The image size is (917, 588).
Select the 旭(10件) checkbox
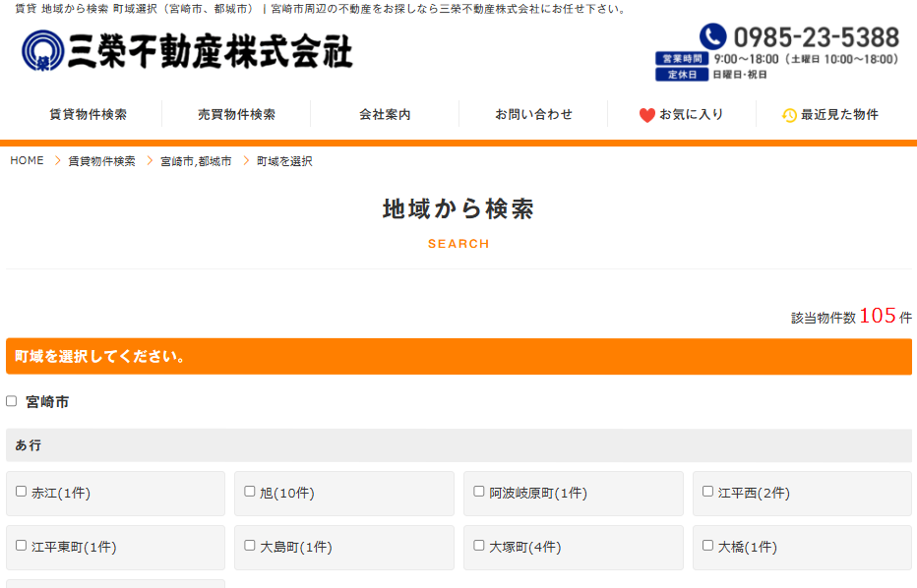250,492
